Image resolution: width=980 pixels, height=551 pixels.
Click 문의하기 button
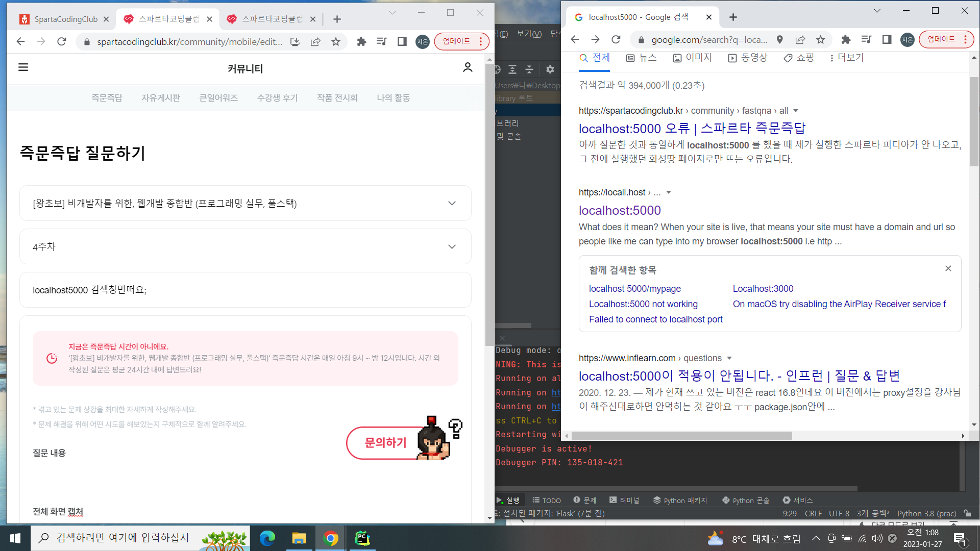pos(385,443)
